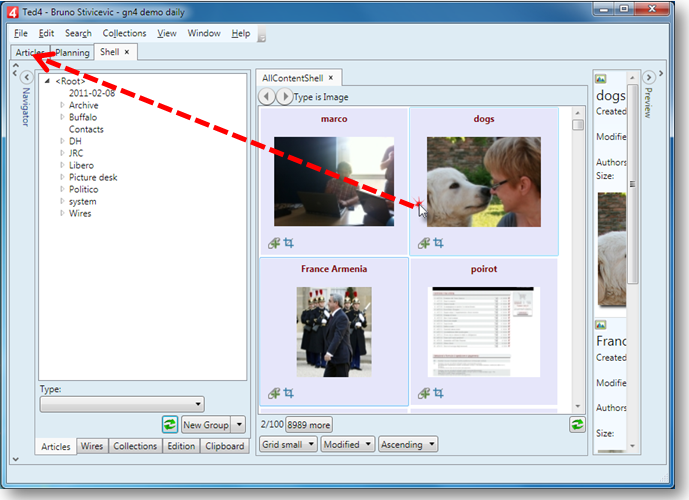Select the Clipboard bottom tab
Screen dimensions: 689x500
click(225, 446)
